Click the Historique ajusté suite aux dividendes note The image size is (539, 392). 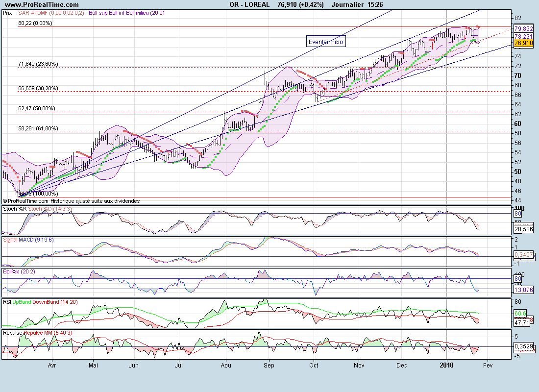click(x=95, y=201)
